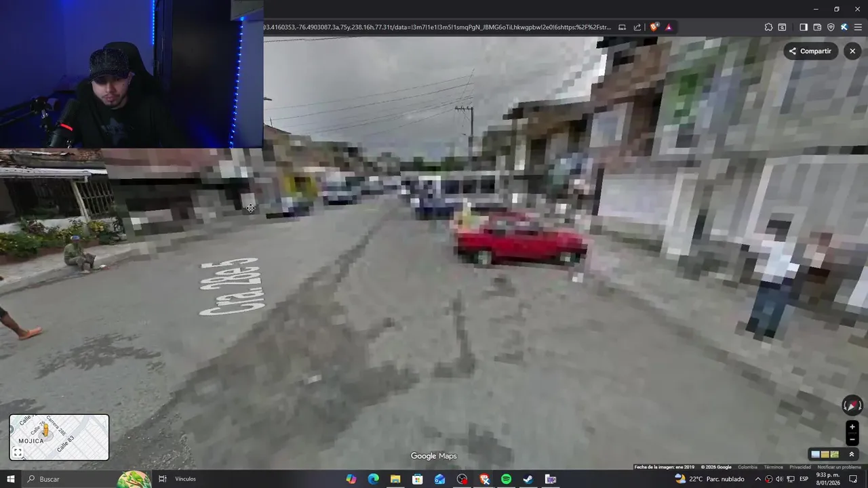Click the image date 'ene 2019' text
Viewport: 868px width, 488px height.
coord(685,467)
